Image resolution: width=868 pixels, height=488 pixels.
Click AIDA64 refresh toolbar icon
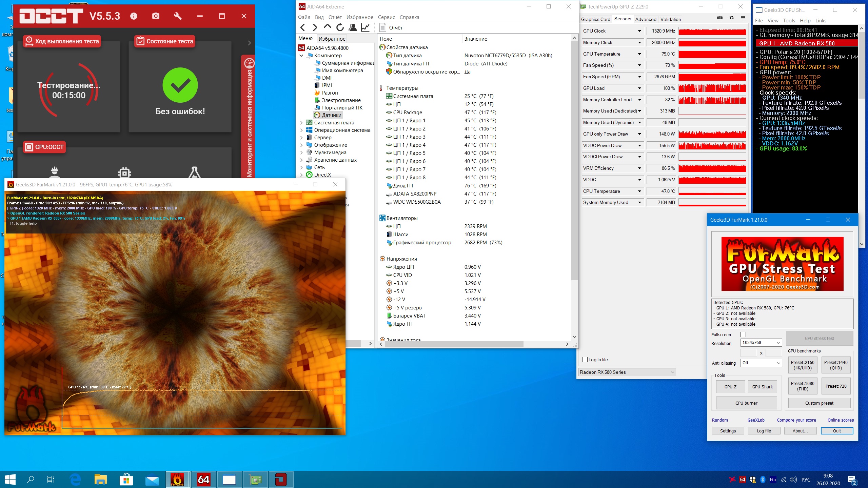(x=340, y=27)
